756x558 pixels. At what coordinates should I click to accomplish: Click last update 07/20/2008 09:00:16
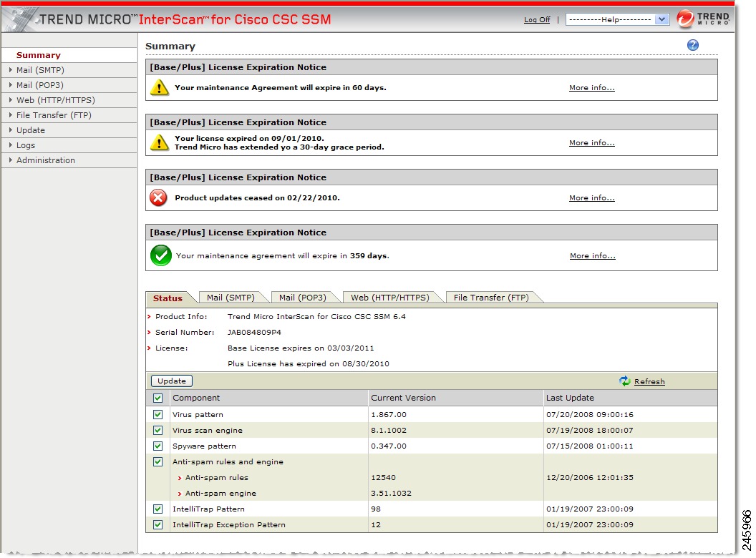point(590,414)
